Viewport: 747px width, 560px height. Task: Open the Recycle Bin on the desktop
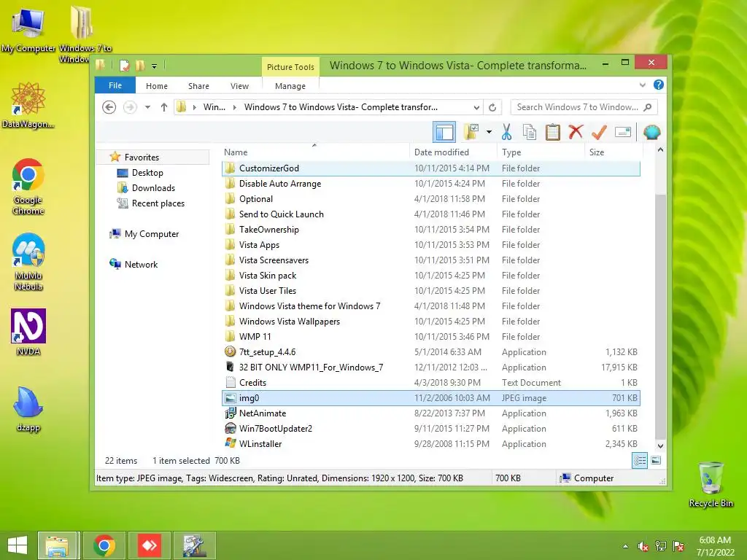pyautogui.click(x=711, y=485)
